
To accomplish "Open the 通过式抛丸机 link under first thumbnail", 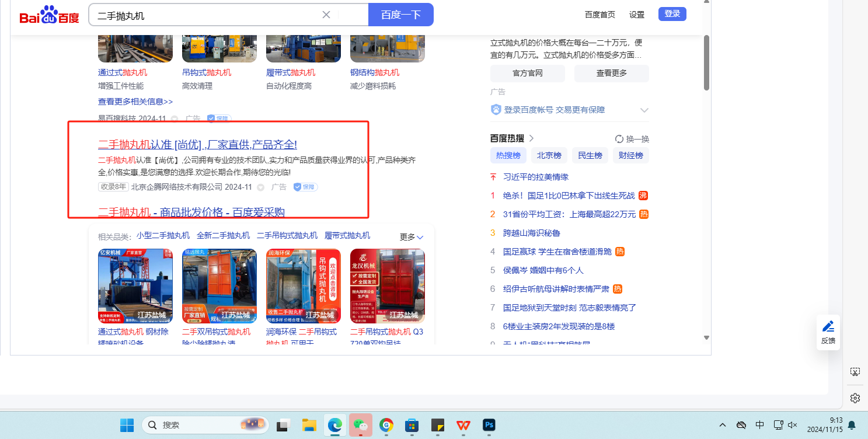I will click(123, 72).
